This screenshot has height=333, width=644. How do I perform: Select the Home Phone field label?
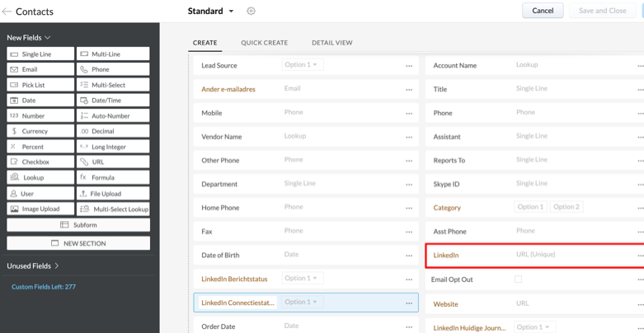click(220, 208)
